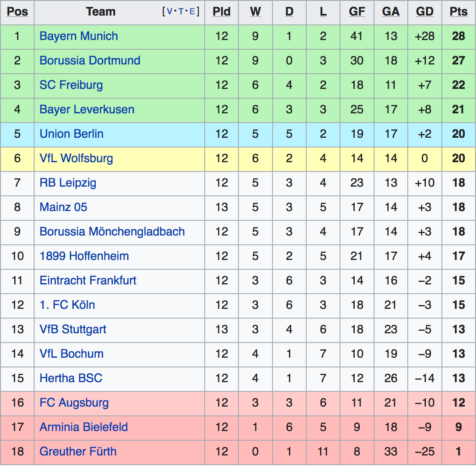
Task: Click the Borussia Dortmund link
Action: [x=90, y=61]
